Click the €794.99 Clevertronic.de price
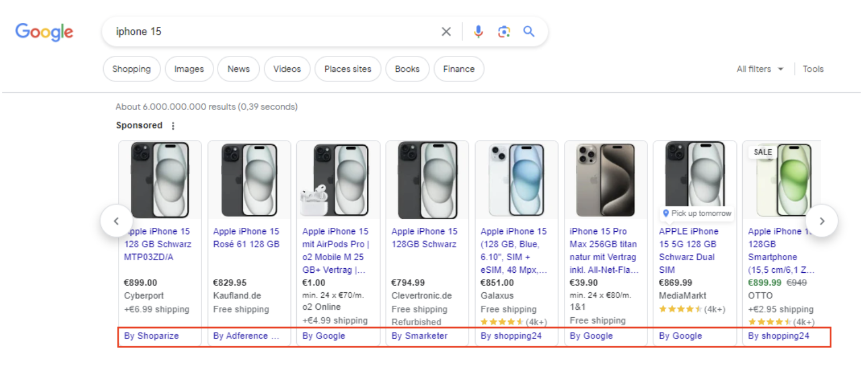The width and height of the screenshot is (868, 385). [x=408, y=283]
